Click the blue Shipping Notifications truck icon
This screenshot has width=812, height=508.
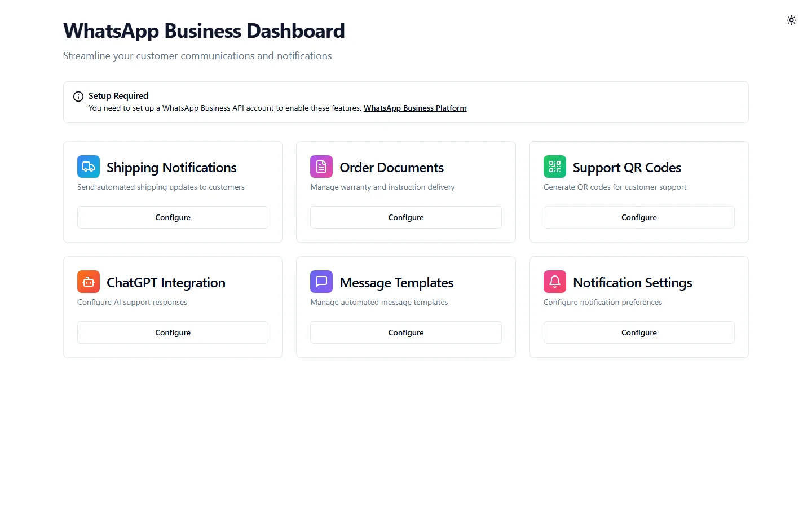pyautogui.click(x=89, y=167)
